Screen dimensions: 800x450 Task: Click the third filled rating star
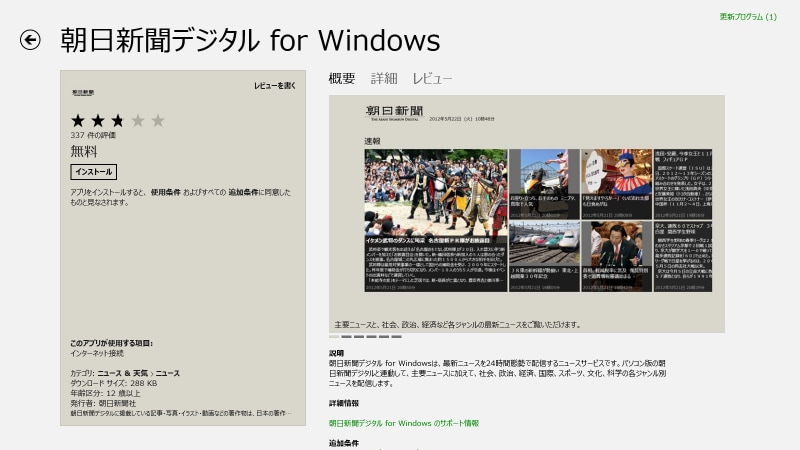click(118, 121)
